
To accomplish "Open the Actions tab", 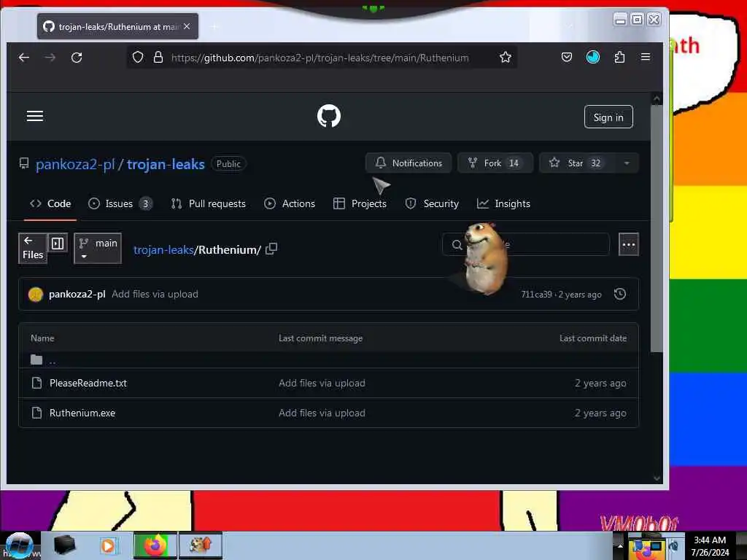I will 290,204.
